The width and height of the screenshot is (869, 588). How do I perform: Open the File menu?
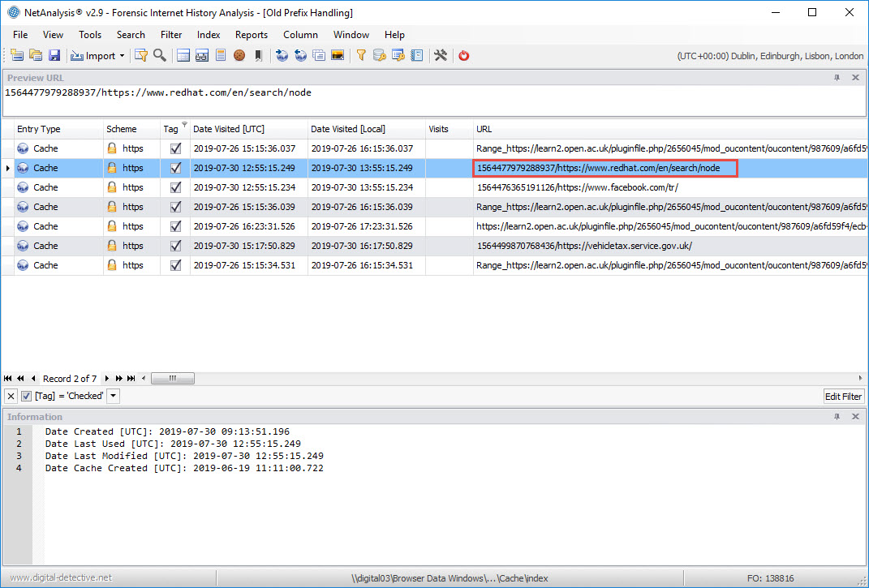(x=20, y=35)
